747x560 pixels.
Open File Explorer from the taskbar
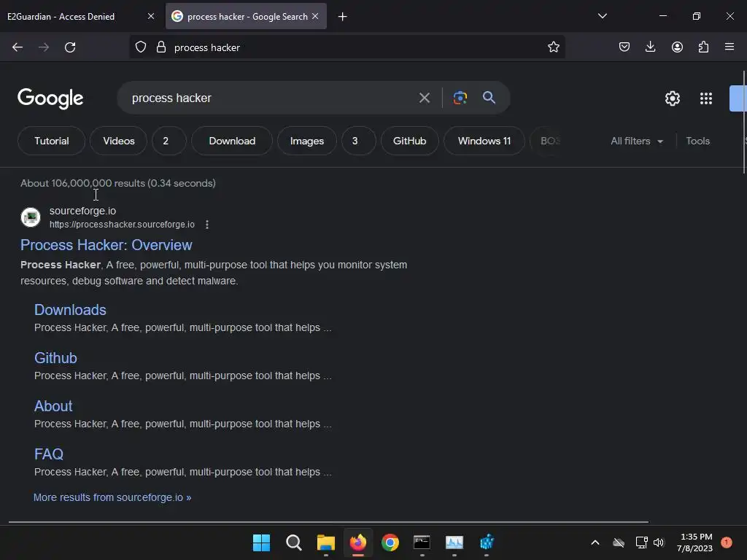pyautogui.click(x=326, y=542)
